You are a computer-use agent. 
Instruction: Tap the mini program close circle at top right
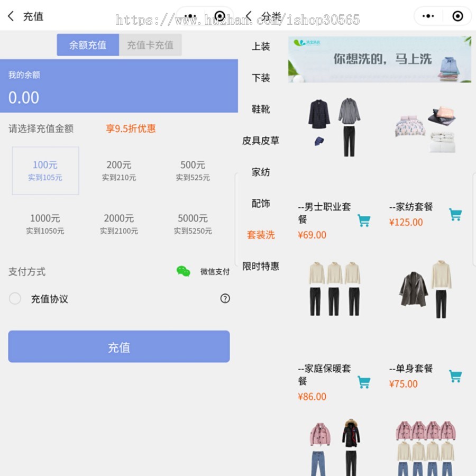(457, 16)
